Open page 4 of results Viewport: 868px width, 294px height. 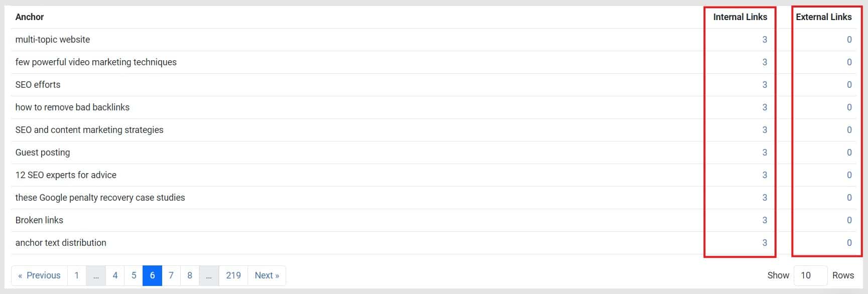point(115,275)
